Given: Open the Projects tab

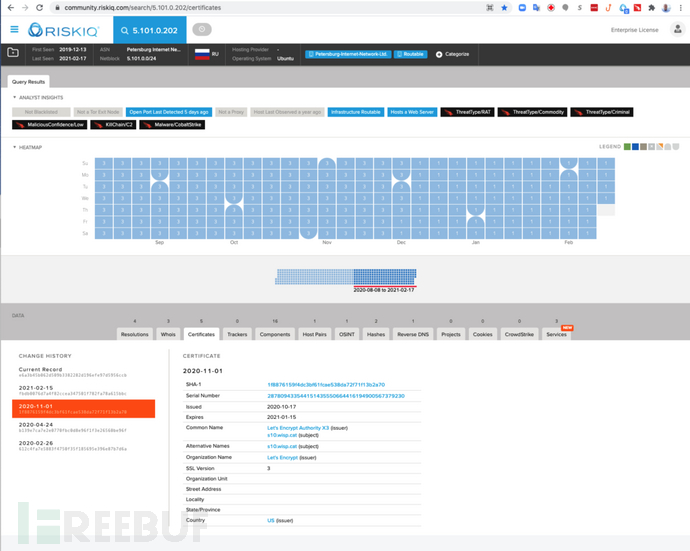Looking at the screenshot, I should [x=451, y=334].
